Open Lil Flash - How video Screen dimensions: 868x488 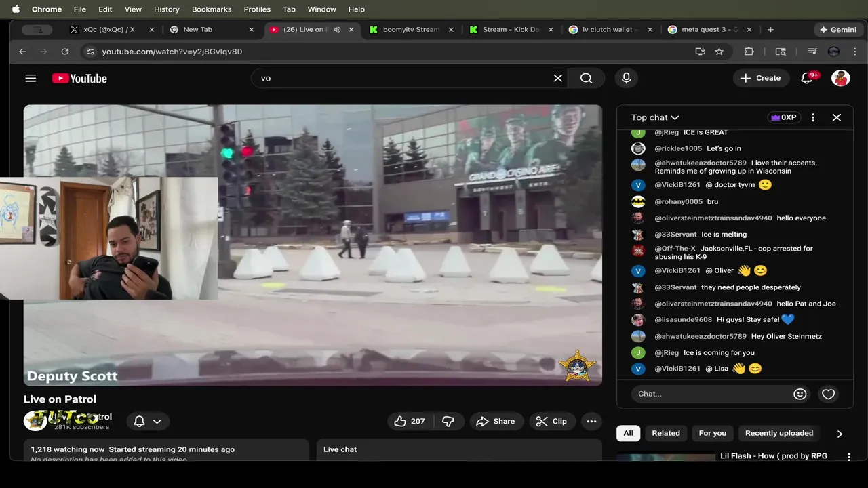tap(774, 456)
